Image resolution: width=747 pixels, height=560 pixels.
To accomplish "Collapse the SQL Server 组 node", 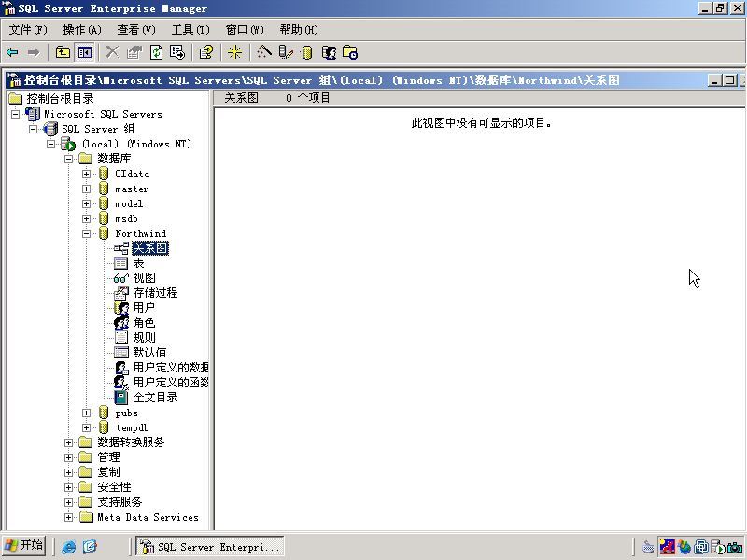I will pos(34,129).
